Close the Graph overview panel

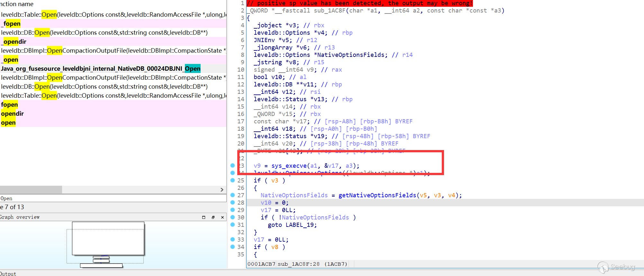222,217
